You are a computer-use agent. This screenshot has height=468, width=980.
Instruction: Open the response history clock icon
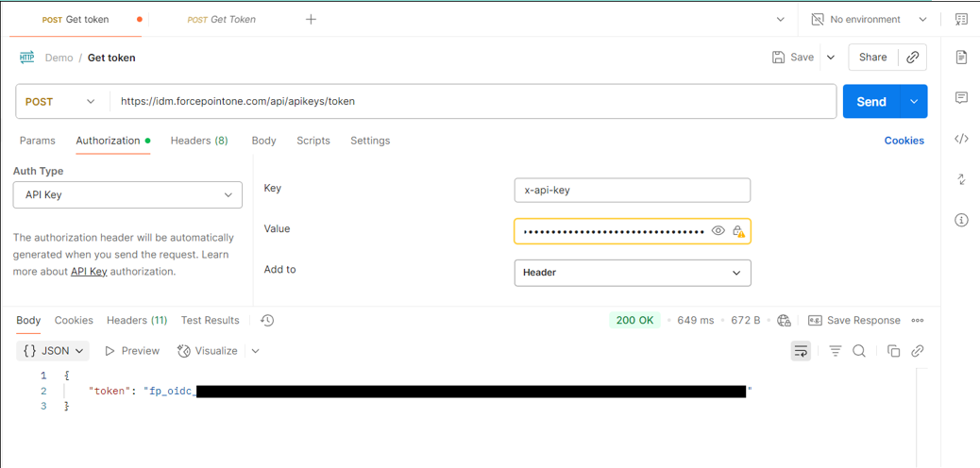point(267,321)
